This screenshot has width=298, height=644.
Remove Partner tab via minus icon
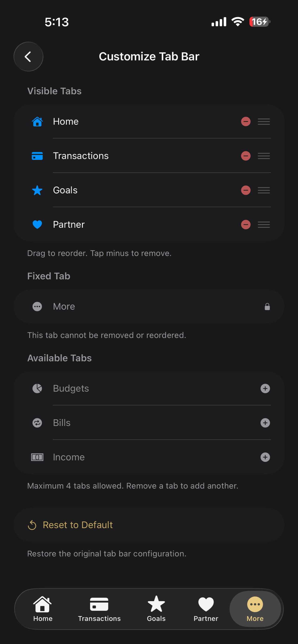(246, 224)
